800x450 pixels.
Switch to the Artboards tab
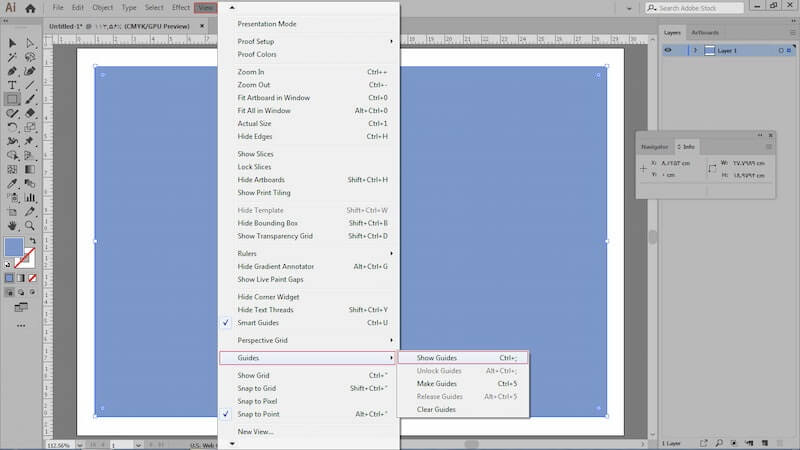(704, 32)
